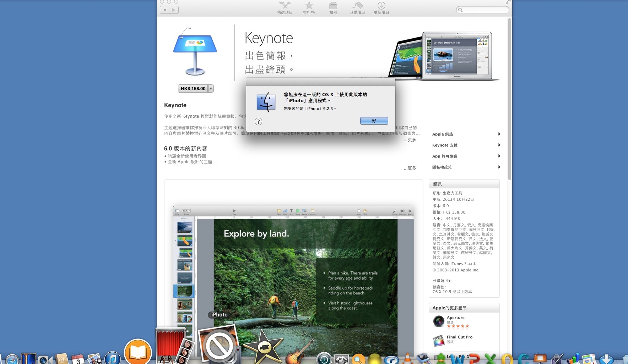The image size is (628, 364).
Task: Open Adium green duck in the Dock
Action: click(441, 359)
